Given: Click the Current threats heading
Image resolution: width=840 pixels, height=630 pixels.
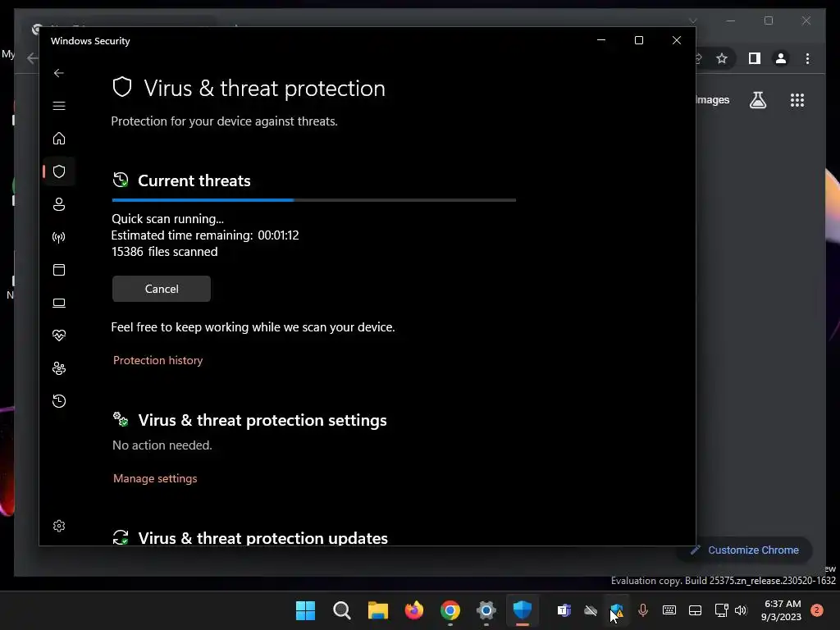Looking at the screenshot, I should tap(194, 180).
